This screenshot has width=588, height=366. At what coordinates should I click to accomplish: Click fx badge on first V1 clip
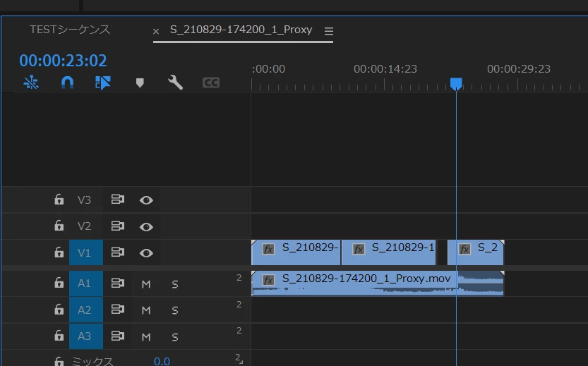click(268, 249)
